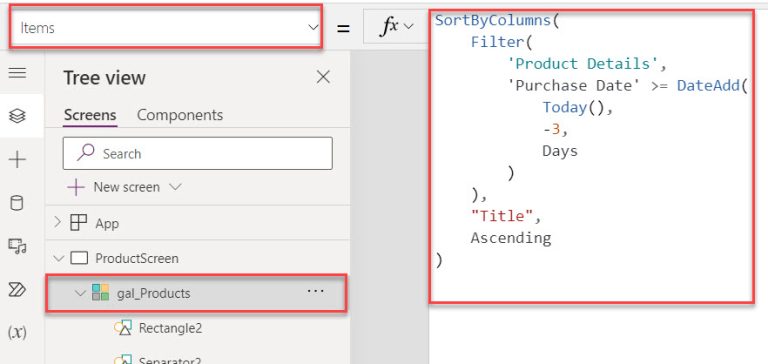Collapse the ProductScreen node

tap(59, 258)
